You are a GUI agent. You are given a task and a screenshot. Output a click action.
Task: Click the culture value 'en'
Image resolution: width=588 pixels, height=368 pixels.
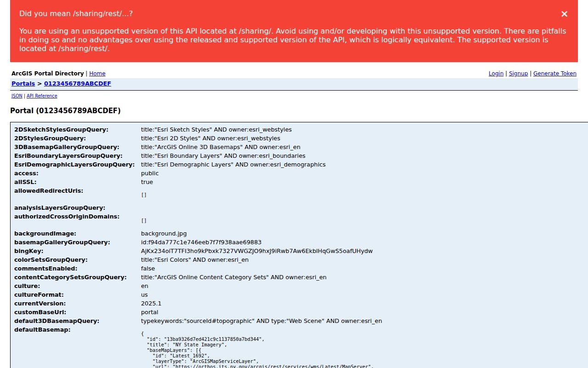[x=145, y=286]
